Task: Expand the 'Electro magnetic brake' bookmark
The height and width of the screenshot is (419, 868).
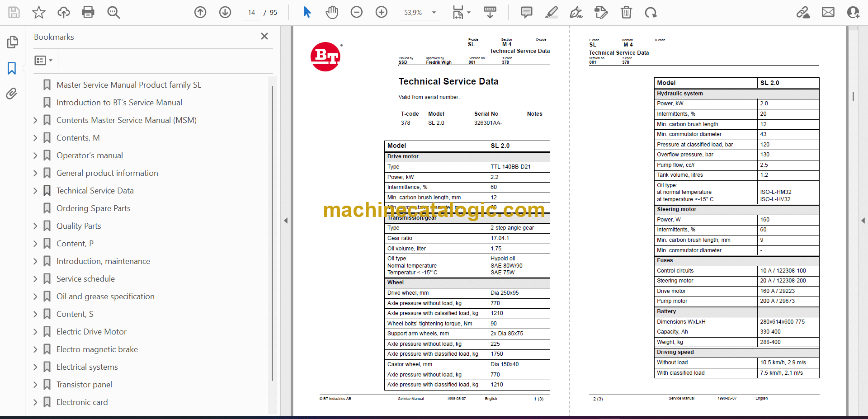Action: [x=35, y=349]
